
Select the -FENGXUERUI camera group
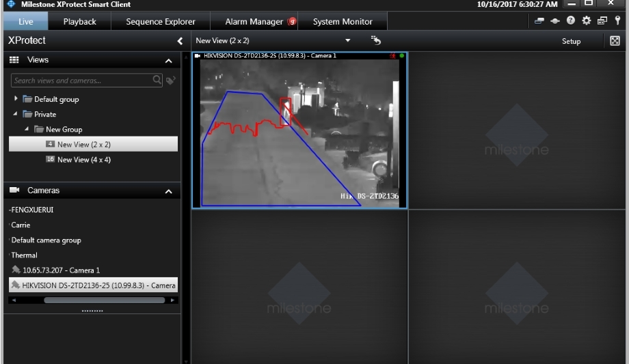(31, 210)
